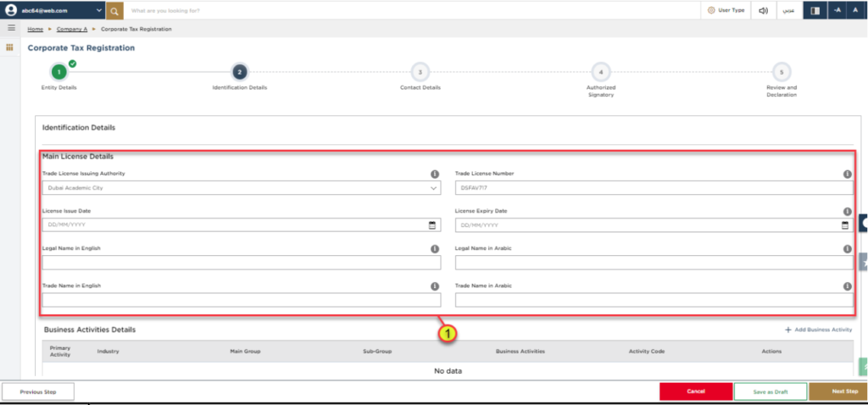The height and width of the screenshot is (405, 868).
Task: Click the License Issue Date field
Action: coord(242,225)
